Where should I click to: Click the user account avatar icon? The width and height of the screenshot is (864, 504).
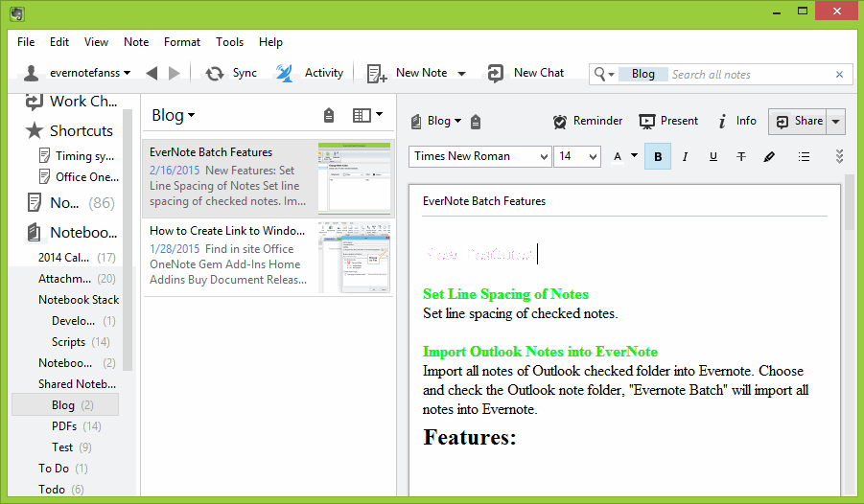(x=32, y=73)
